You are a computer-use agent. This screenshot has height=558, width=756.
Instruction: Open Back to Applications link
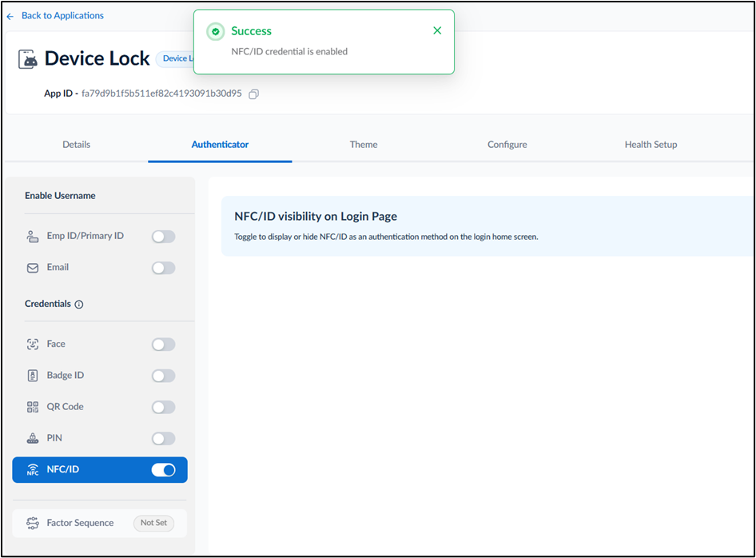point(62,15)
